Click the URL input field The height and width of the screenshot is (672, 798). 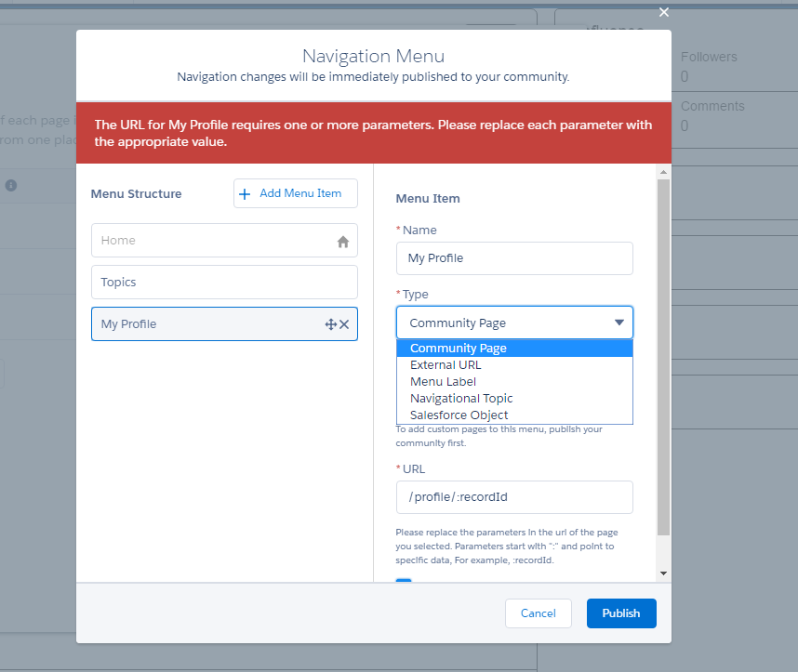click(514, 497)
